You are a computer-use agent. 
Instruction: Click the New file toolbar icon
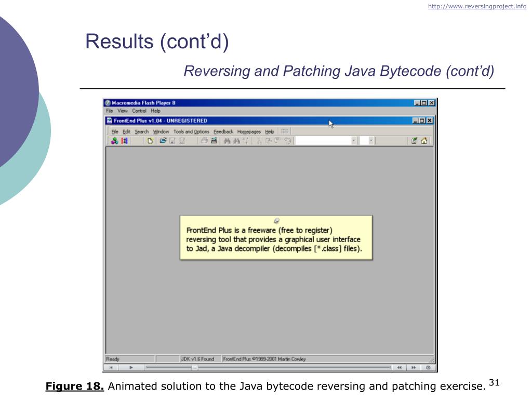[x=150, y=141]
